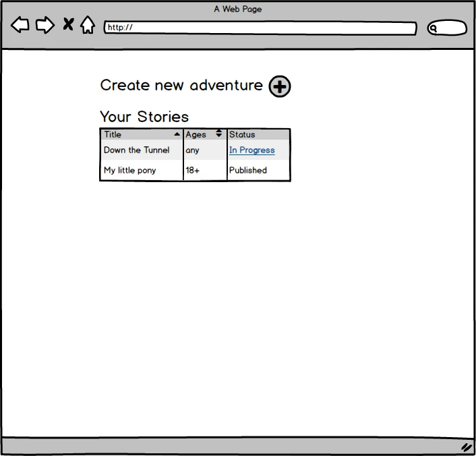
Task: Click the any ages cell
Action: click(205, 150)
